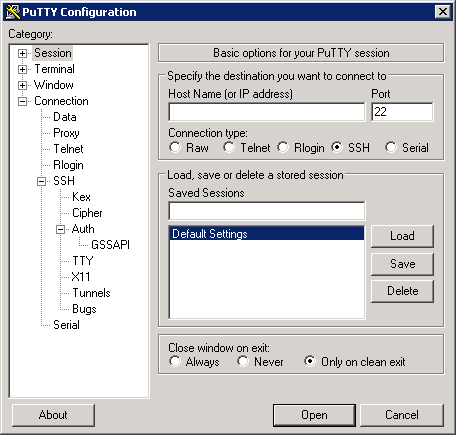Click the Port number field
The width and height of the screenshot is (456, 435).
pyautogui.click(x=402, y=112)
